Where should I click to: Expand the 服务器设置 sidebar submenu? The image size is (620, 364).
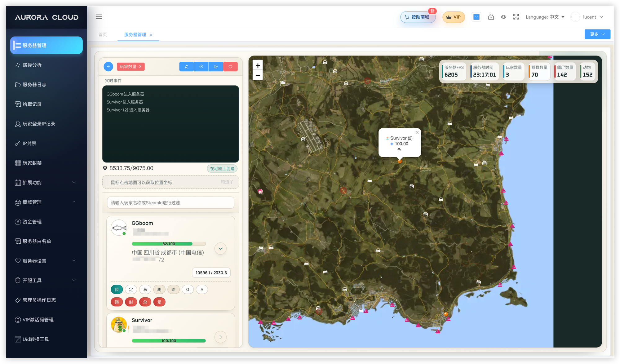tap(46, 261)
